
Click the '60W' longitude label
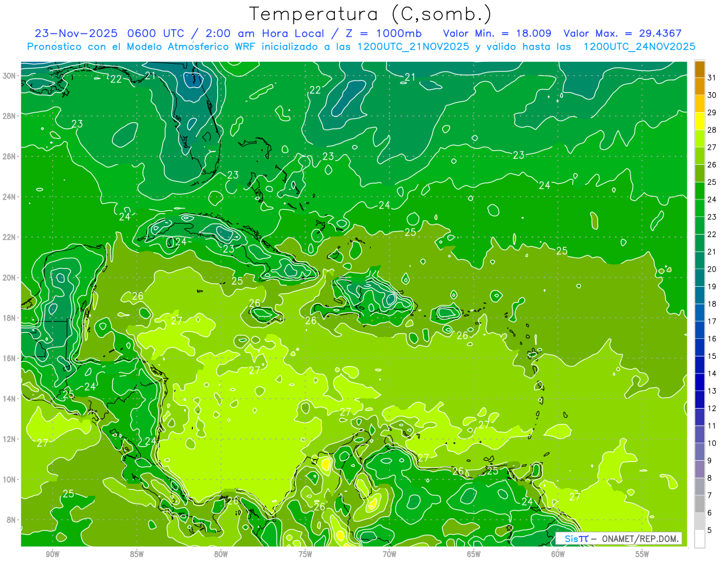point(558,554)
